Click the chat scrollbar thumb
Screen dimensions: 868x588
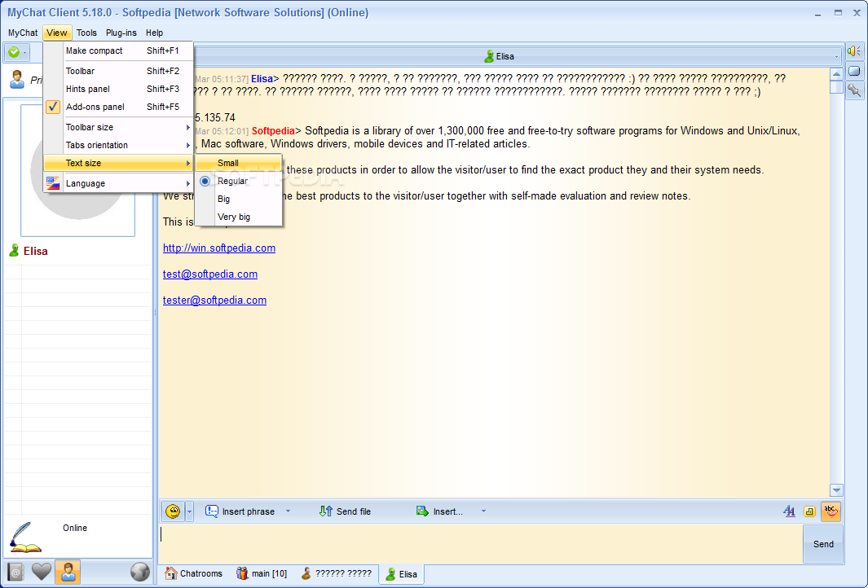tap(836, 87)
